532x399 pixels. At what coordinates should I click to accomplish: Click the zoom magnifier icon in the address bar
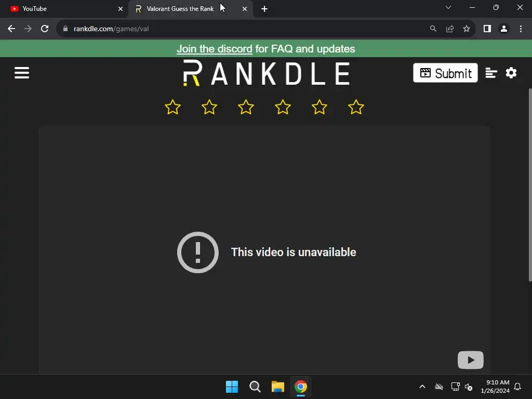point(433,29)
